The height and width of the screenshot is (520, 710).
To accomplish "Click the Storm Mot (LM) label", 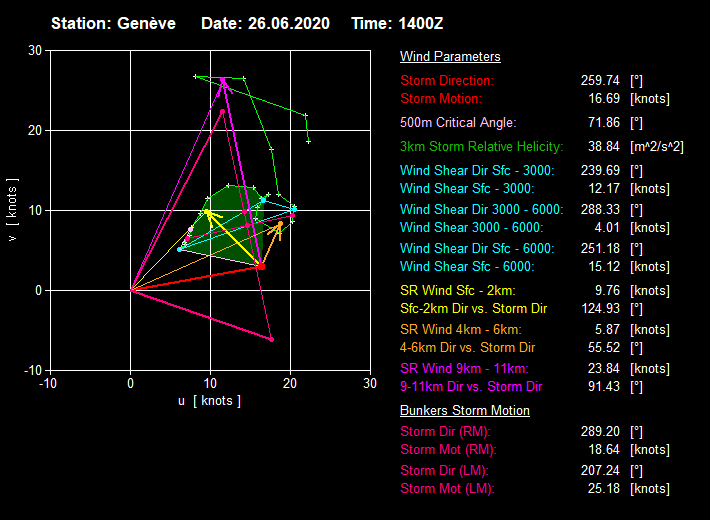I will tap(447, 489).
